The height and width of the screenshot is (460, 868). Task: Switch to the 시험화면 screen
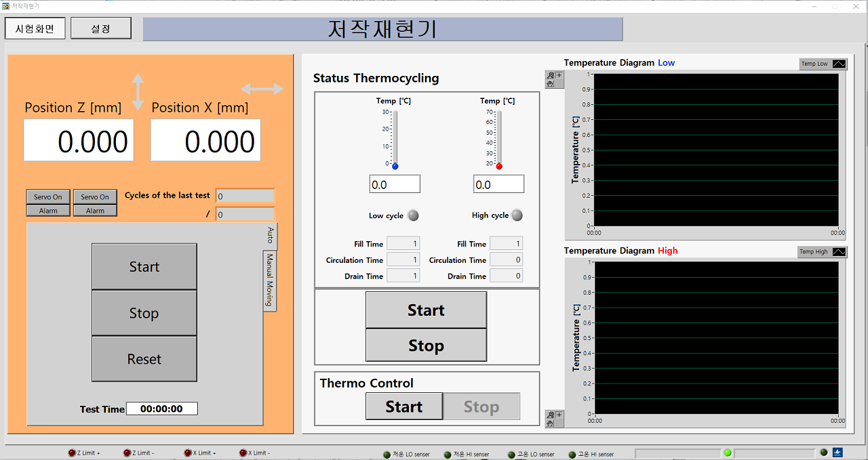point(35,28)
